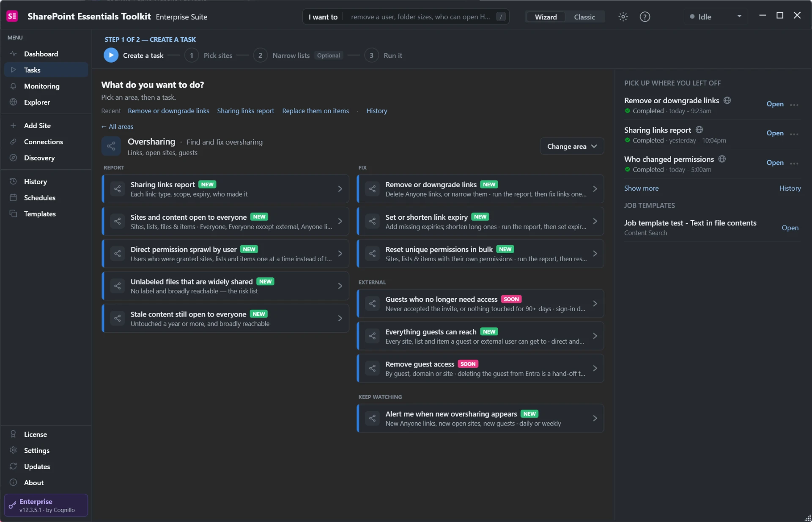Click Show more under recent jobs
The width and height of the screenshot is (812, 522).
point(641,188)
